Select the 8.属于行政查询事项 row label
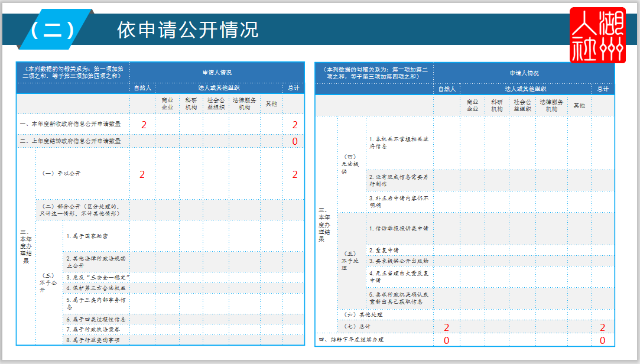The image size is (640, 364). tap(93, 340)
